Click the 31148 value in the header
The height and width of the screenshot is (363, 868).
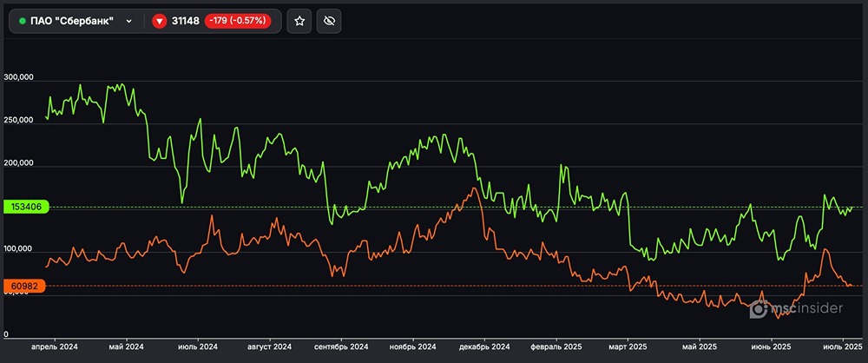[185, 21]
